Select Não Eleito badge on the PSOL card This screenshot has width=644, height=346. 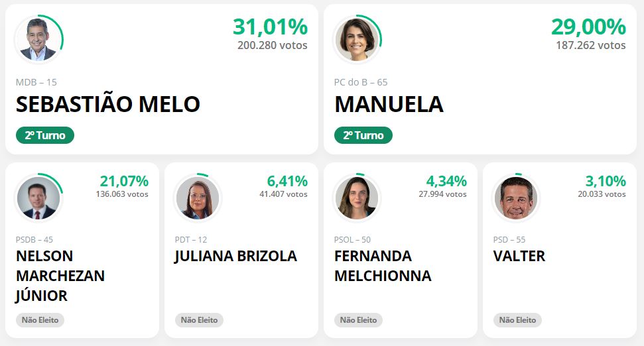click(x=358, y=320)
